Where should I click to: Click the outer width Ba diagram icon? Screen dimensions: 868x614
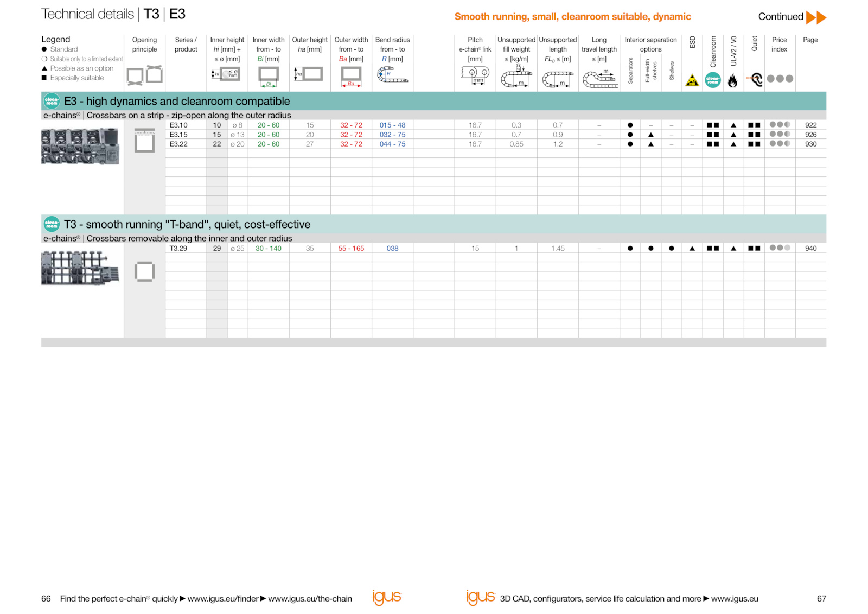coord(351,76)
